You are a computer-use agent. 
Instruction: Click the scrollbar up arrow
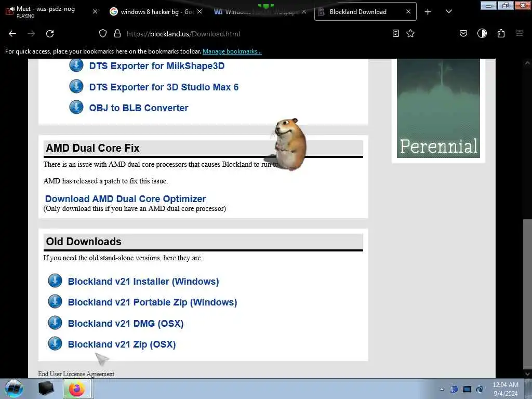pyautogui.click(x=527, y=63)
